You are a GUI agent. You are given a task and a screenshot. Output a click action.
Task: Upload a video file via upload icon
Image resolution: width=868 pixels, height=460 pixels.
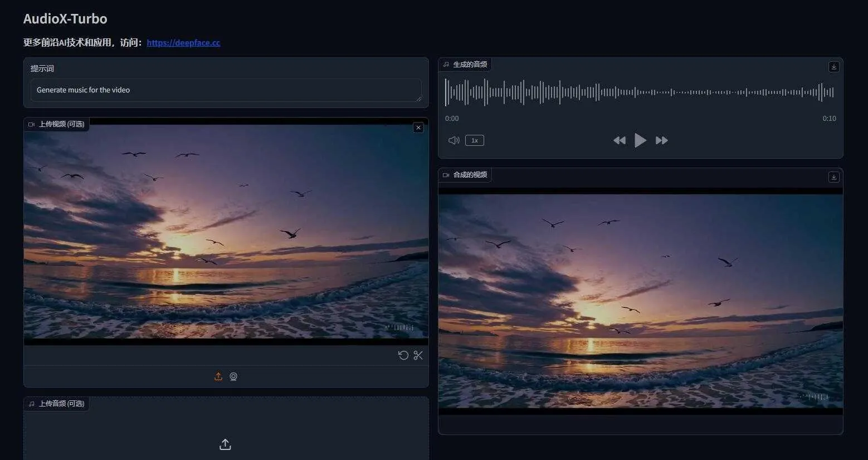218,376
